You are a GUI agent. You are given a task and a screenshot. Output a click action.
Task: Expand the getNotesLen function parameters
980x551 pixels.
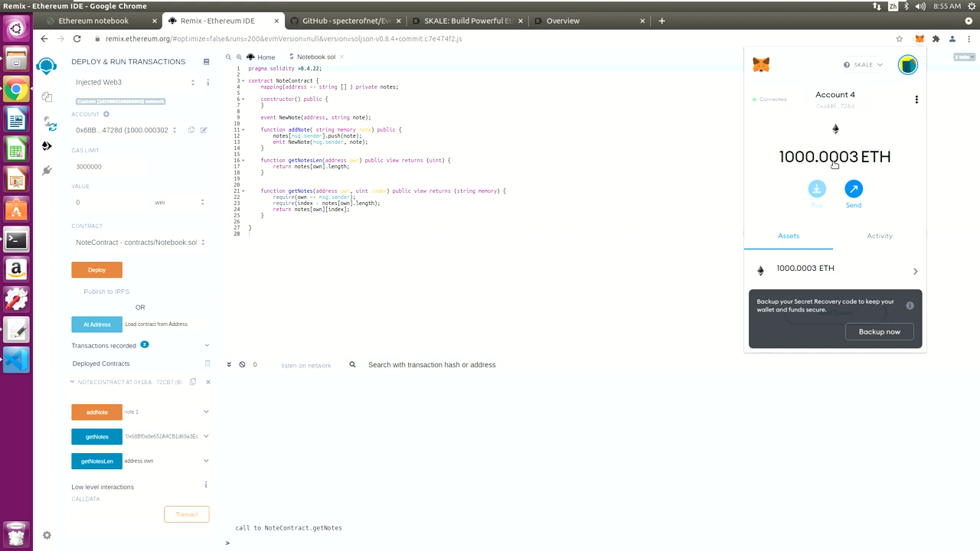tap(206, 461)
